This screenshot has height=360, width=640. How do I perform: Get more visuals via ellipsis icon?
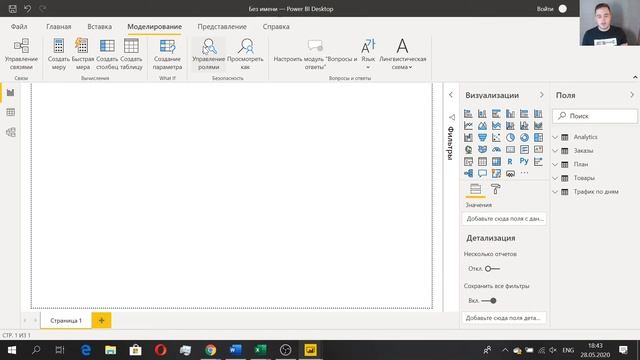tap(524, 173)
